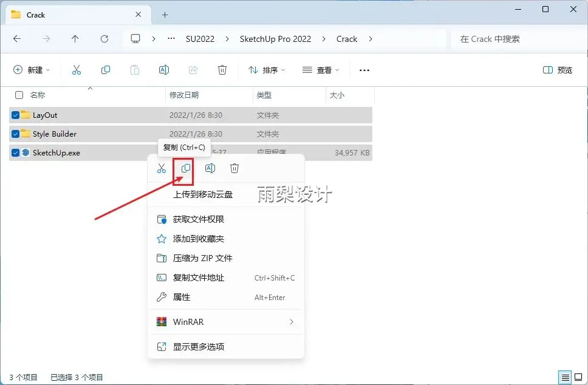Expand the chevron after SU2022
The image size is (588, 385).
227,39
